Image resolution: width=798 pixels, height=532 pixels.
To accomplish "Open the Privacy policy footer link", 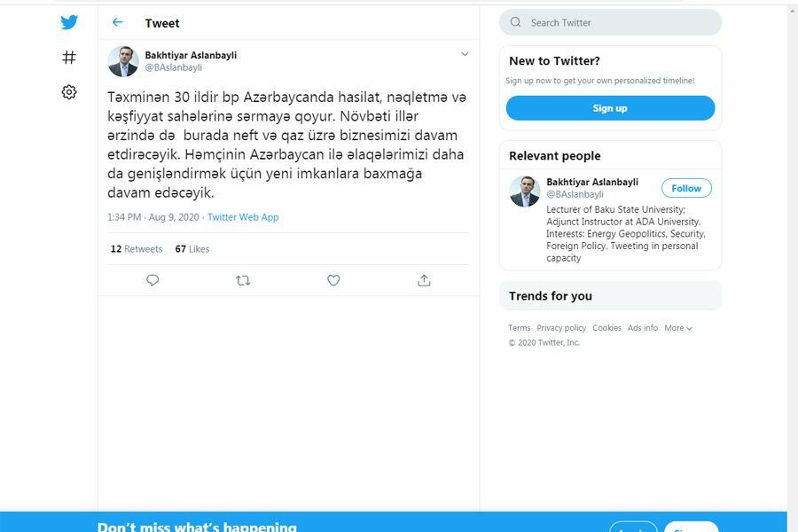I will pyautogui.click(x=561, y=328).
